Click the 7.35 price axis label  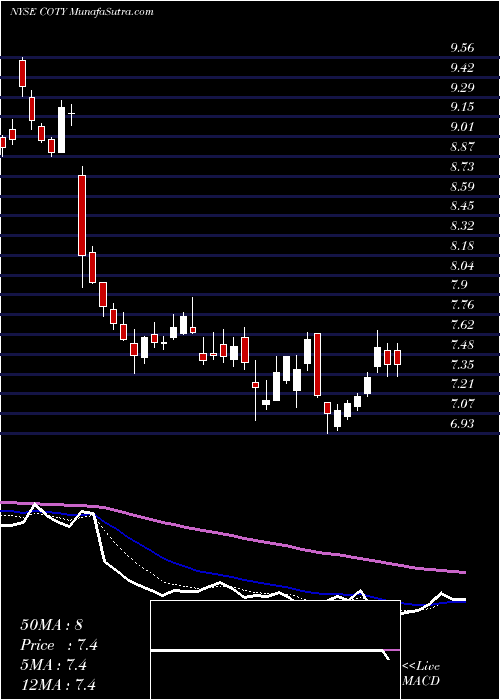coord(462,364)
